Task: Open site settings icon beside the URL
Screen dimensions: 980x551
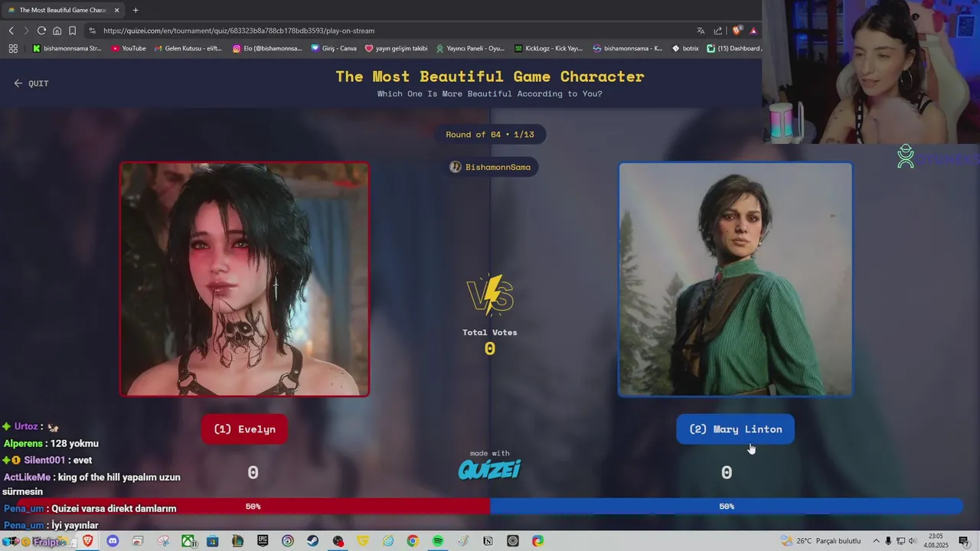Action: pyautogui.click(x=92, y=31)
